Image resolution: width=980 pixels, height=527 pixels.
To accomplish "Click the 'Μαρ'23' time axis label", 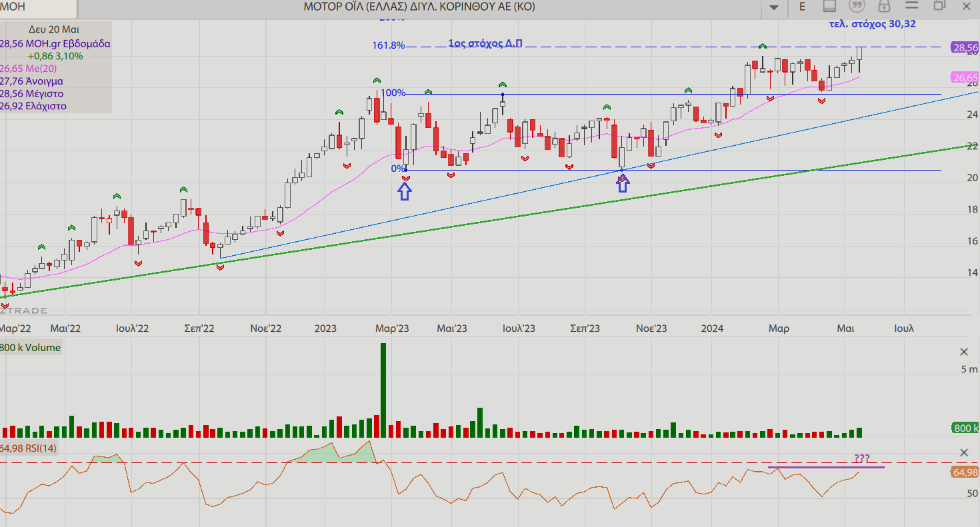I will 392,328.
